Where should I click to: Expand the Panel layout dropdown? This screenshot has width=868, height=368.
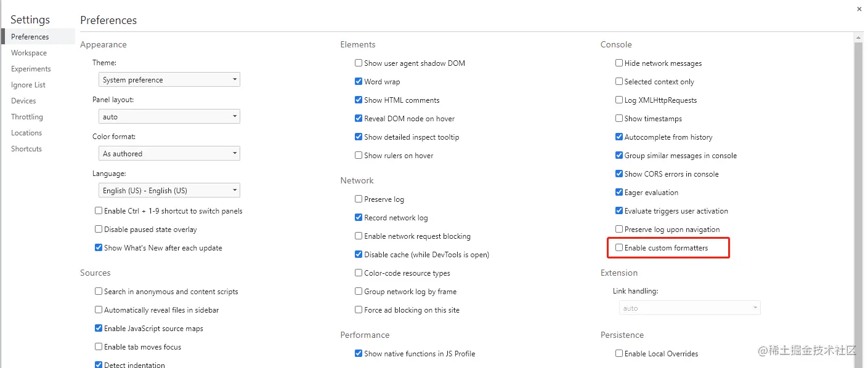coord(169,117)
